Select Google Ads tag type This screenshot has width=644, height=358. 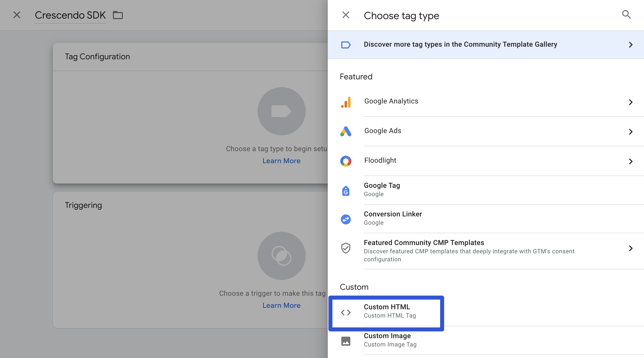coord(486,131)
